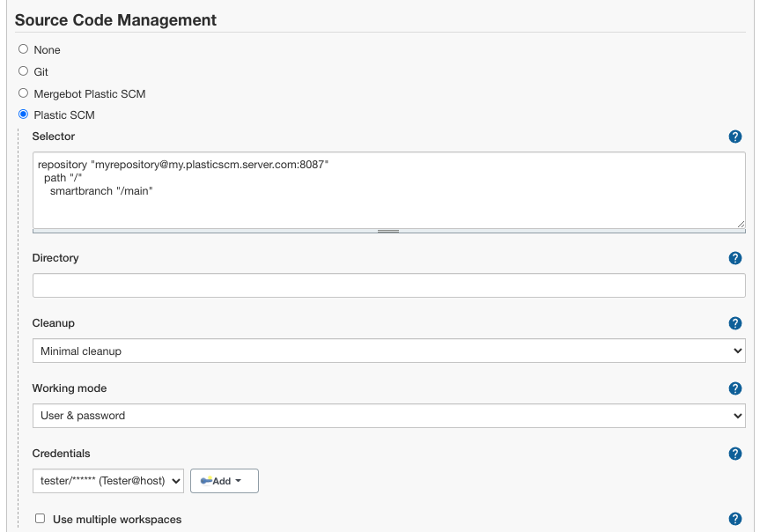
Task: Open the Working mode dropdown
Action: point(388,416)
